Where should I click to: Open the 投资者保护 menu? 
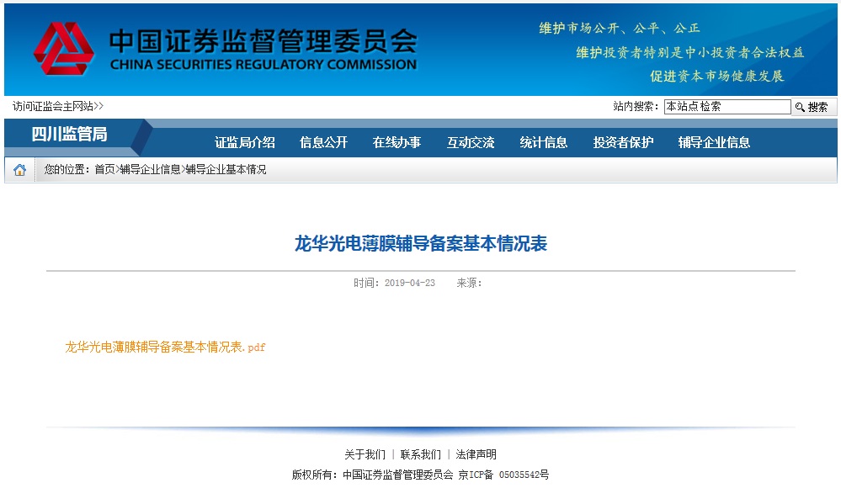pos(623,142)
